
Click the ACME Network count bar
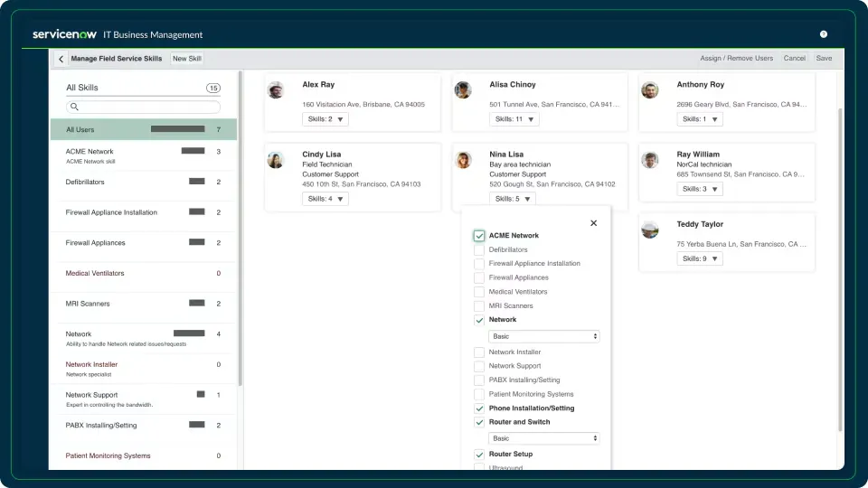(193, 151)
